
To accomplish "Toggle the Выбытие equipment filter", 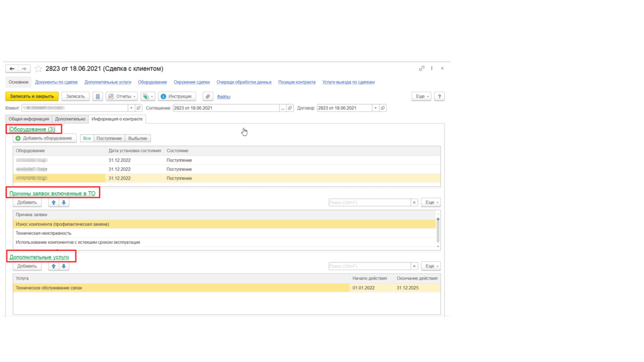I will coord(138,138).
